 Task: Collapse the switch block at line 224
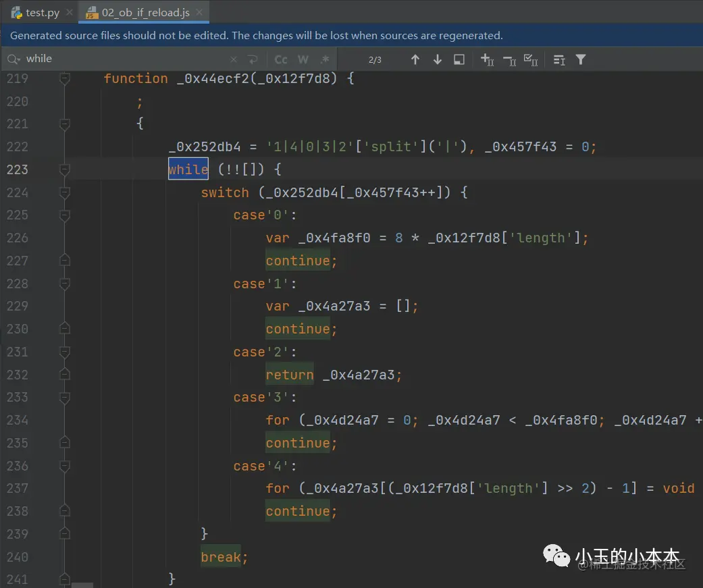point(65,192)
